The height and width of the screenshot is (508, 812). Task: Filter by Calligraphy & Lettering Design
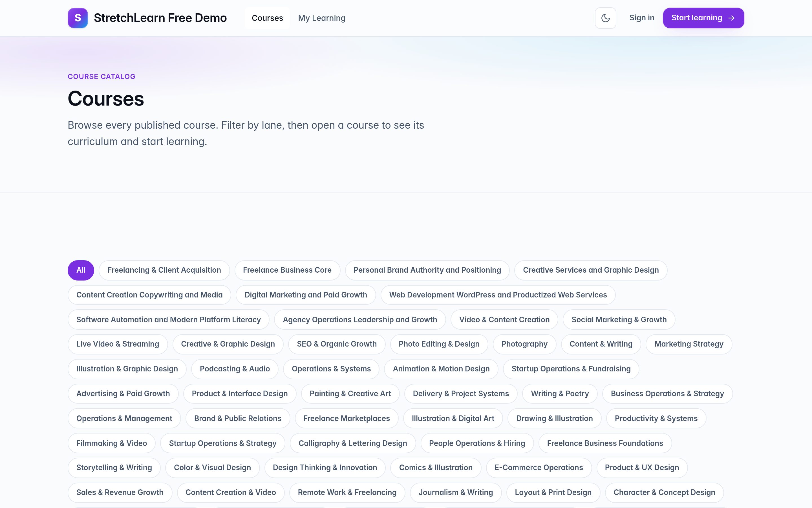pos(353,443)
